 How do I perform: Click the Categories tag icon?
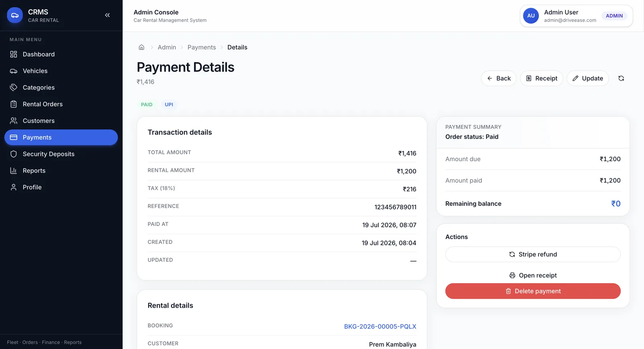(14, 87)
